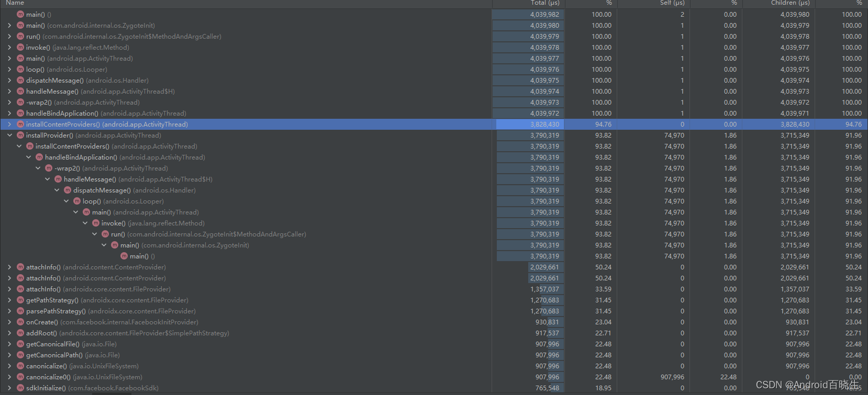Click self value 907,996 in canonicalize0() row
Image resolution: width=868 pixels, height=395 pixels.
[672, 377]
